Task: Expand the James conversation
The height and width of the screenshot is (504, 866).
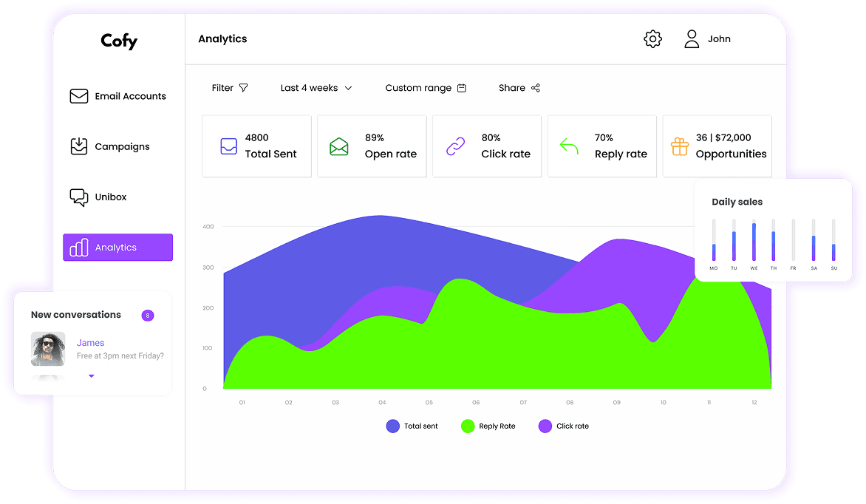Action: coord(92,375)
